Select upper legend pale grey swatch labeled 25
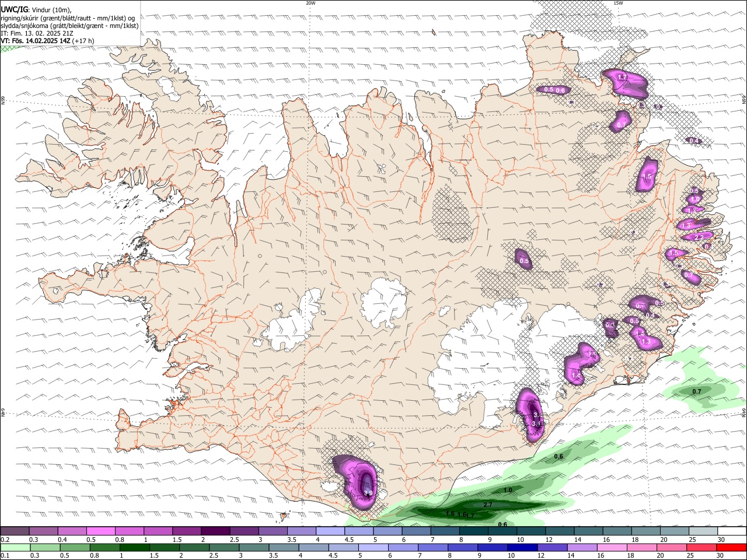Viewport: 747px width, 560px height. (704, 531)
